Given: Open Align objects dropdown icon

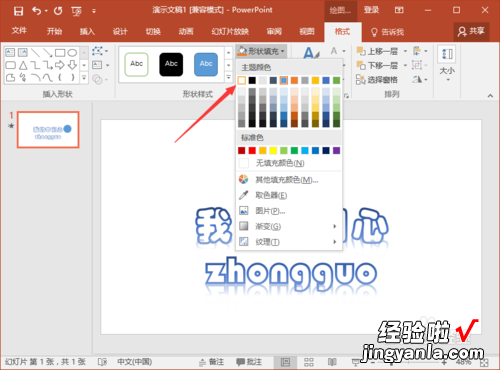Looking at the screenshot, I should pos(420,51).
